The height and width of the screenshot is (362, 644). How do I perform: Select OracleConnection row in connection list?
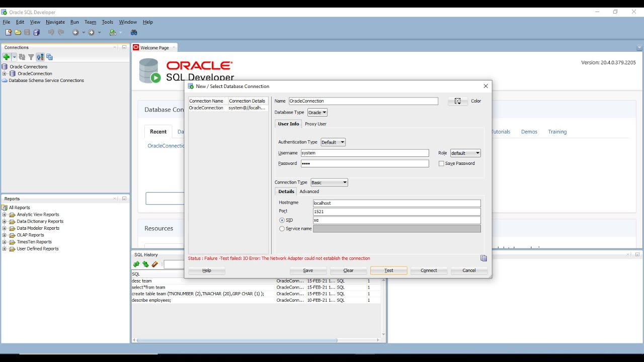(228, 108)
